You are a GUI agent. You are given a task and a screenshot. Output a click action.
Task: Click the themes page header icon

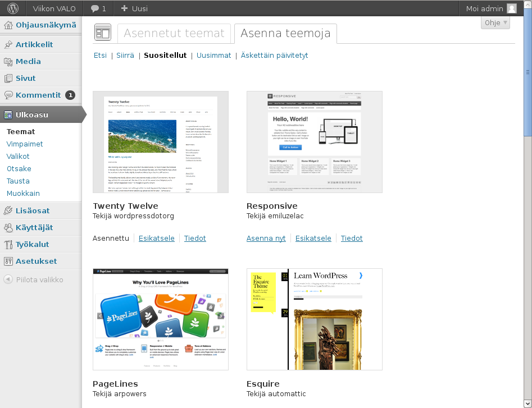point(103,33)
